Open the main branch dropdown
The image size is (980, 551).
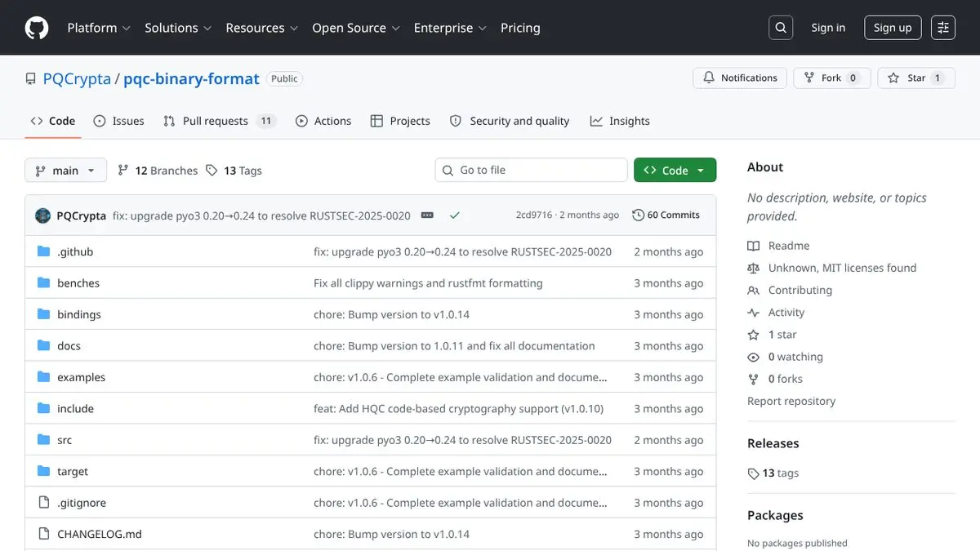point(65,171)
